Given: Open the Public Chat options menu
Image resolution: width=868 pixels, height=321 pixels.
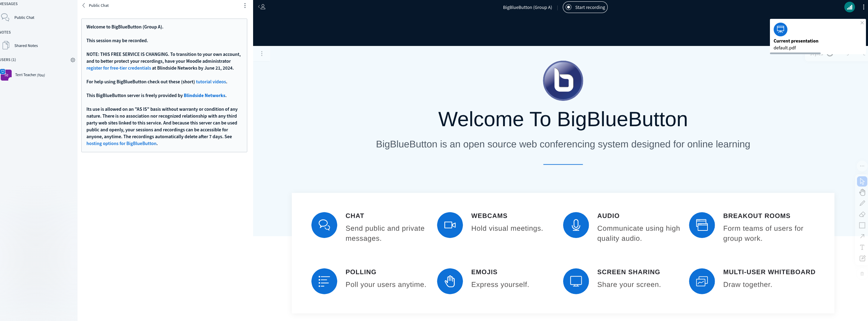Looking at the screenshot, I should (x=245, y=5).
